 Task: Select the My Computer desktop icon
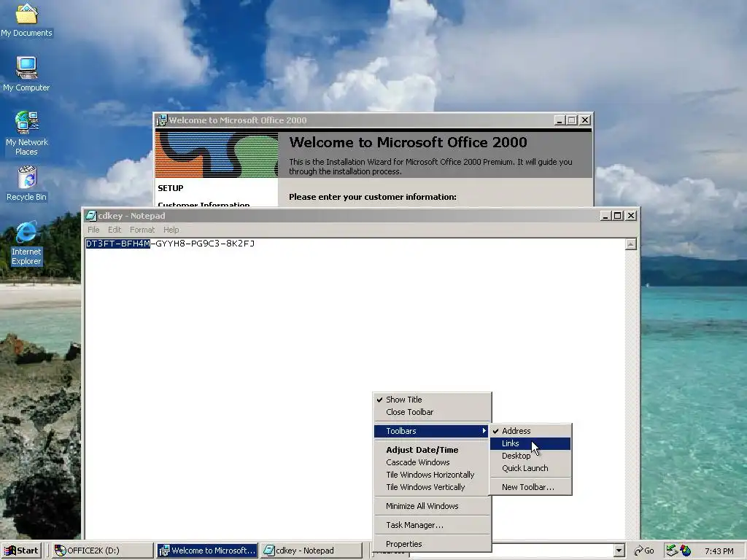[26, 74]
